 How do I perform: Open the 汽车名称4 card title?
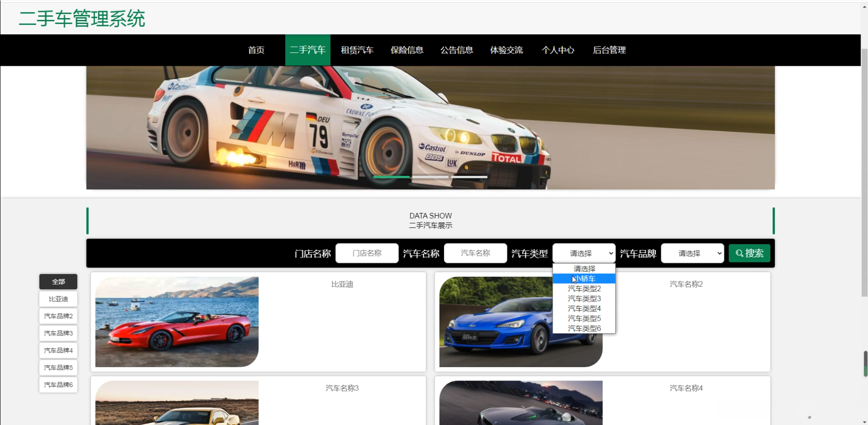click(x=686, y=388)
